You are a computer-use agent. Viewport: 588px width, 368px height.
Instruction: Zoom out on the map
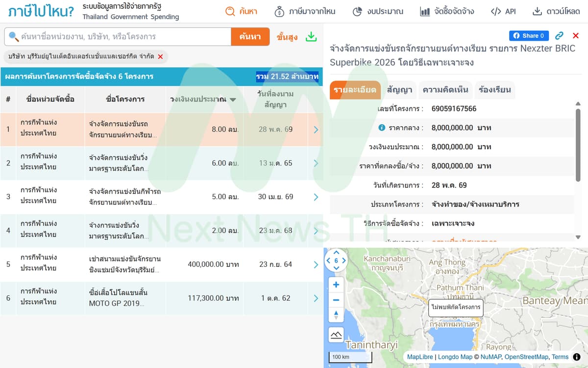[336, 300]
